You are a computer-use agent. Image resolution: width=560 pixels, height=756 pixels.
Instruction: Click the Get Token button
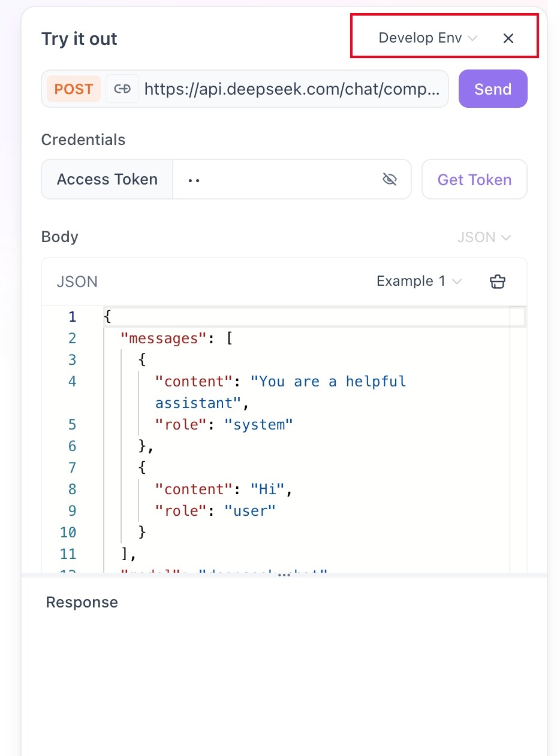[474, 180]
